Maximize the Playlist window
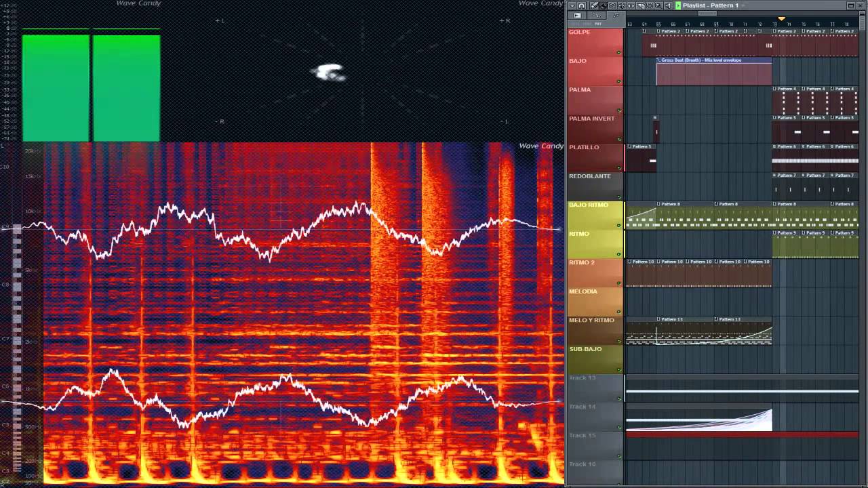Image resolution: width=868 pixels, height=488 pixels. click(851, 5)
